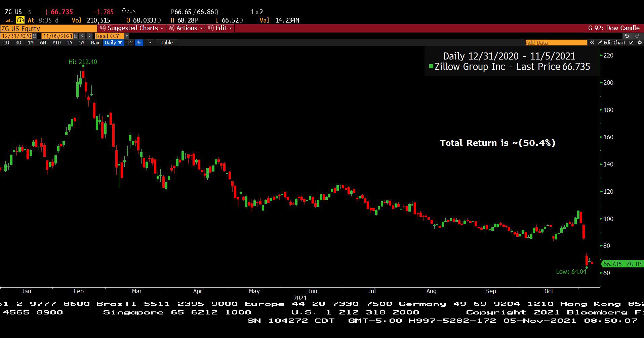The image size is (644, 338).
Task: Click the green Zillow legend color swatch
Action: tap(431, 66)
